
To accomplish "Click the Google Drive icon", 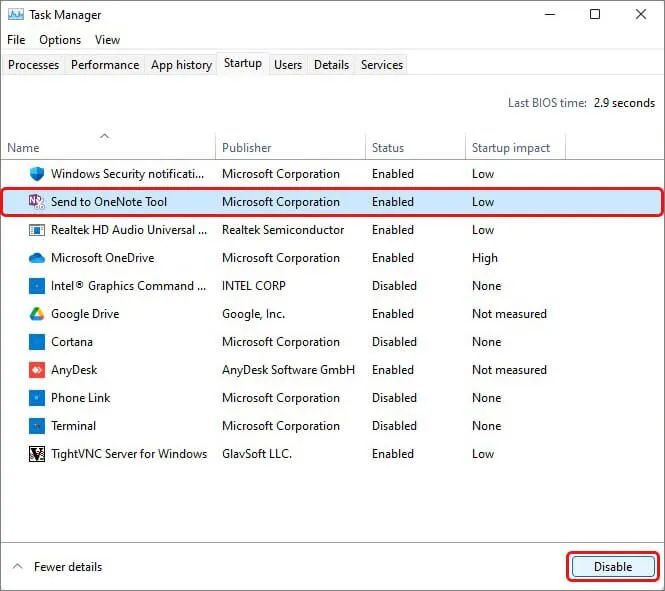I will tap(37, 314).
